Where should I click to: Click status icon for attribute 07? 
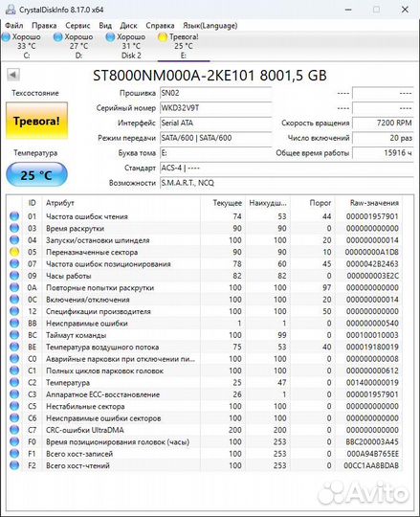tap(14, 264)
